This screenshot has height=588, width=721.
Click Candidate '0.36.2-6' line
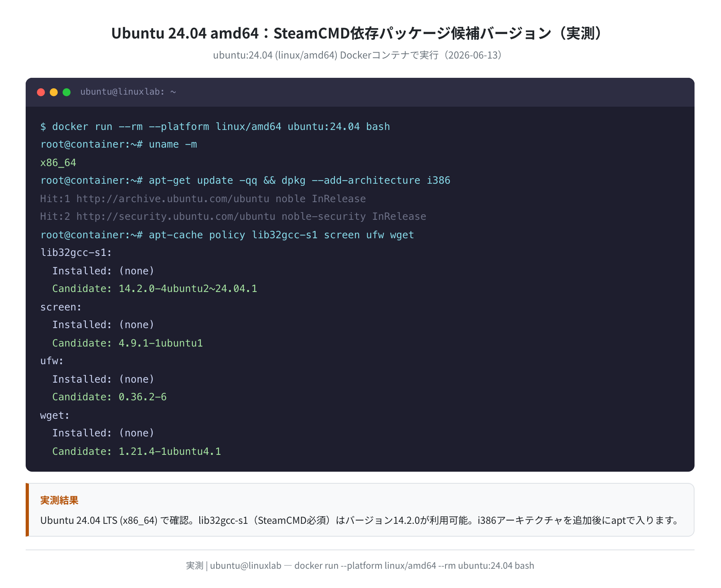109,397
